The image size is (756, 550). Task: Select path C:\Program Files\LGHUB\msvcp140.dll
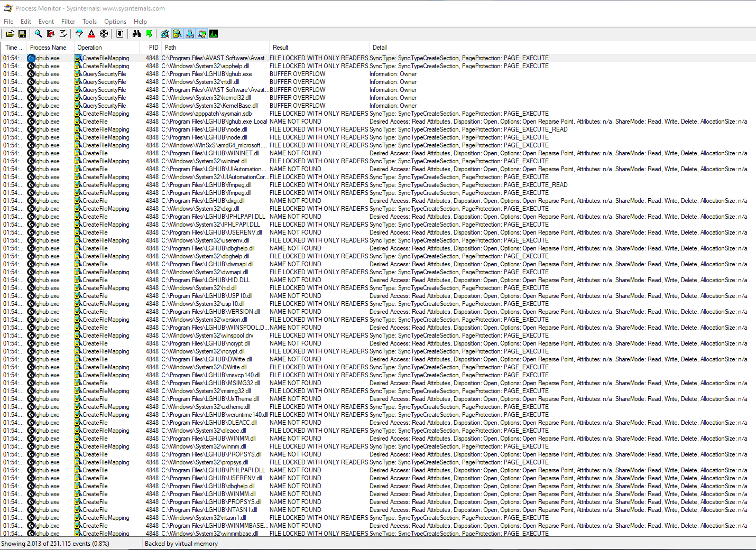click(211, 375)
